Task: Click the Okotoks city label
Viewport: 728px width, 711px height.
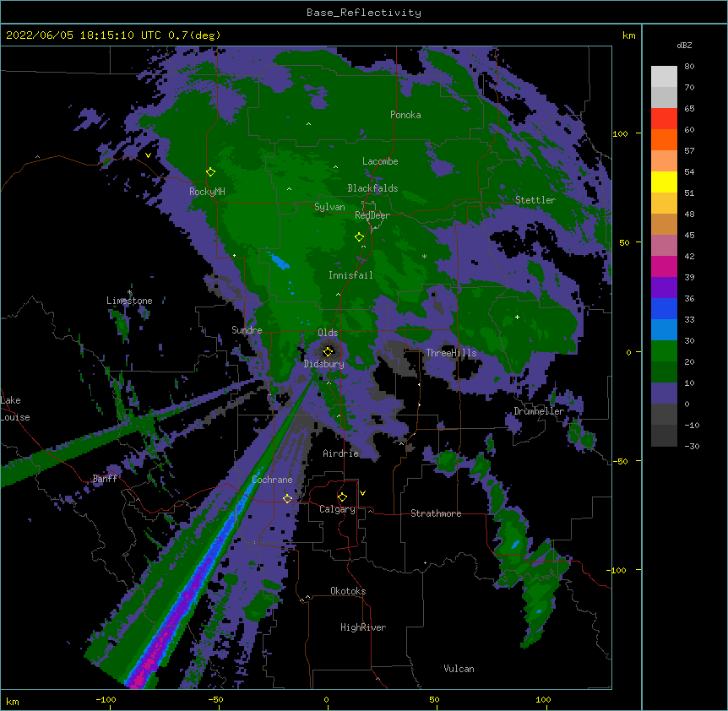Action: click(348, 591)
